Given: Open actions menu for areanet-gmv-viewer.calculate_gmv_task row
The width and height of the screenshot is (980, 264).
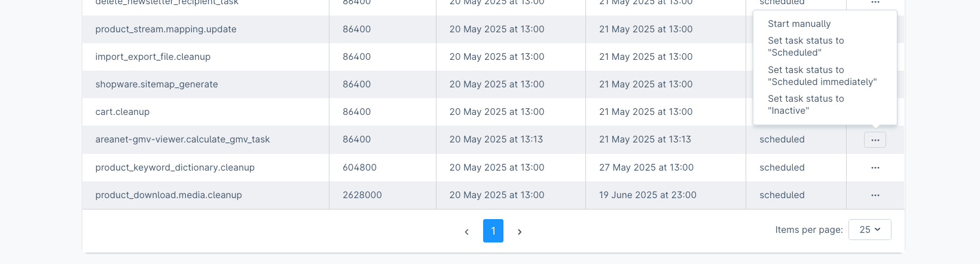Looking at the screenshot, I should 875,140.
